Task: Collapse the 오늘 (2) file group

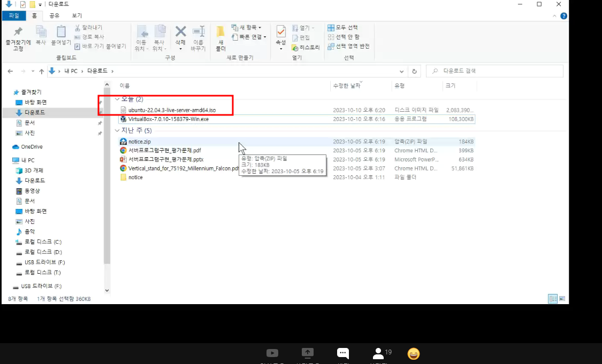Action: [x=117, y=99]
